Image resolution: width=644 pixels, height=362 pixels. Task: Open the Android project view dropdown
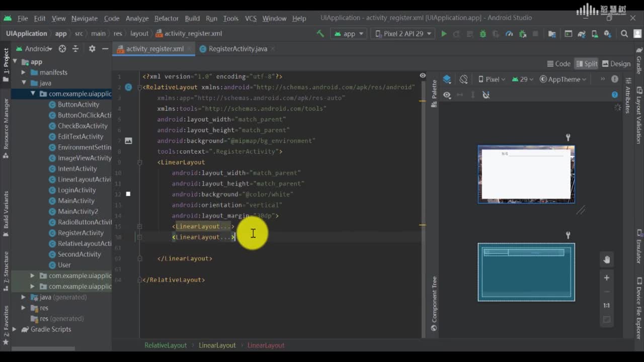pyautogui.click(x=34, y=49)
